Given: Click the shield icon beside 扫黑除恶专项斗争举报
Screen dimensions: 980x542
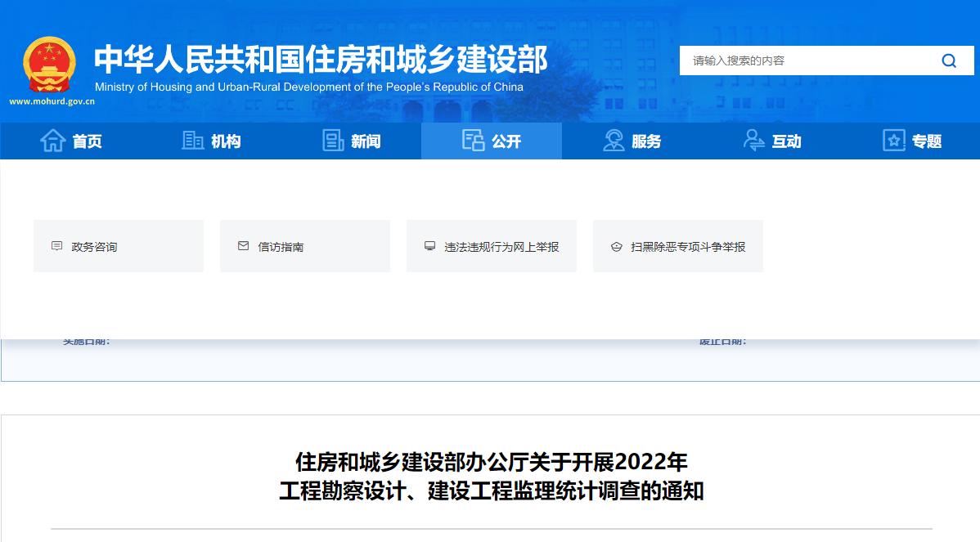Looking at the screenshot, I should [x=616, y=247].
